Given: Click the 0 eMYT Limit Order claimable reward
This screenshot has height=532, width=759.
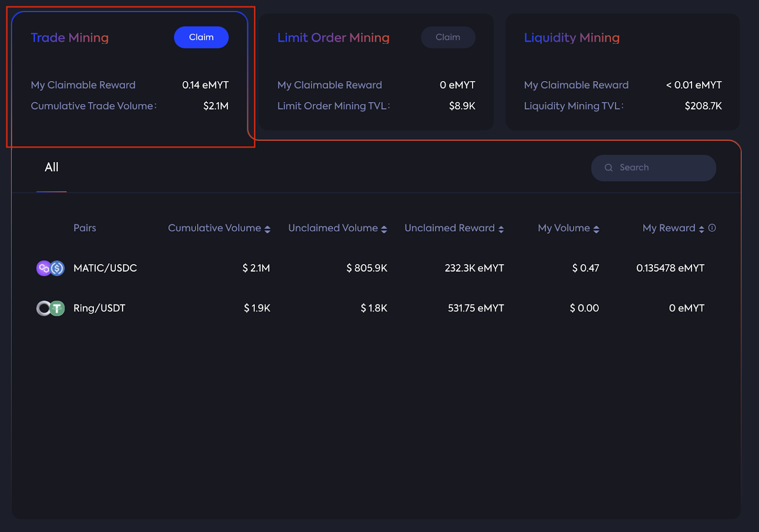Looking at the screenshot, I should click(x=457, y=85).
